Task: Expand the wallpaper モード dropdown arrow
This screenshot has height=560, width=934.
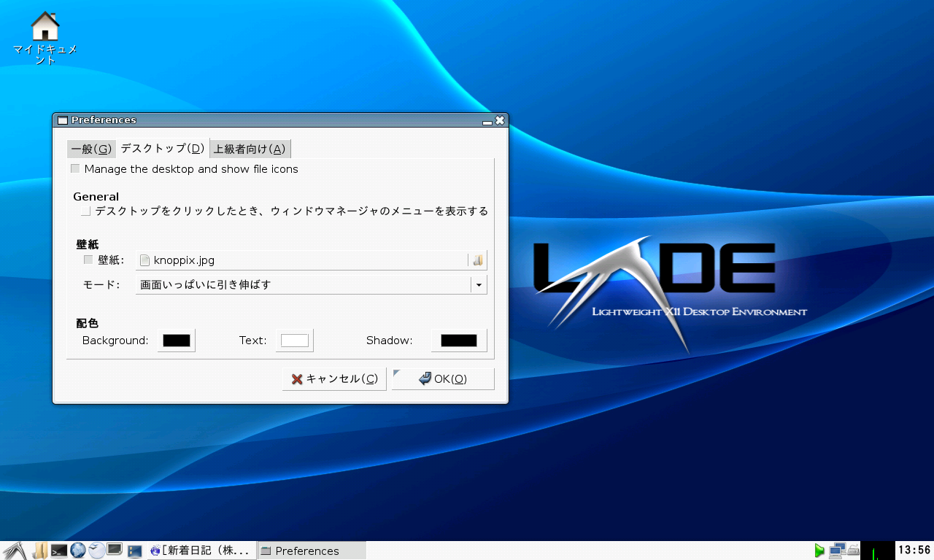Action: [x=479, y=285]
